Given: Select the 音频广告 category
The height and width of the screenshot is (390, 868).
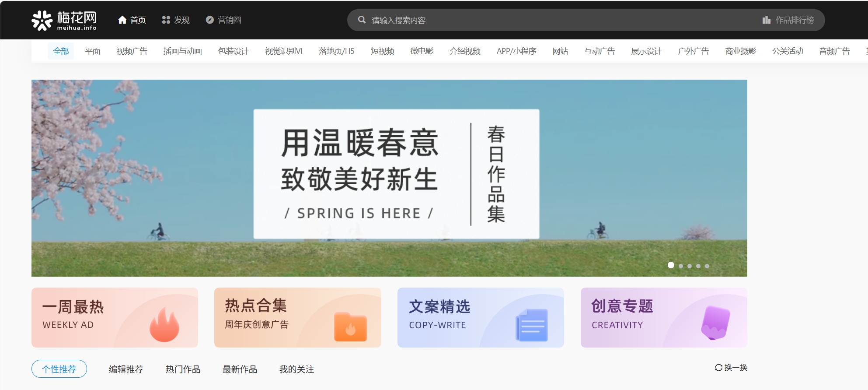Looking at the screenshot, I should [835, 51].
